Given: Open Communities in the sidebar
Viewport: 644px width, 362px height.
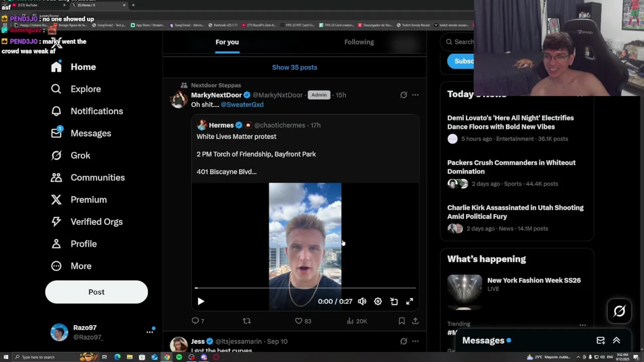Looking at the screenshot, I should (88, 177).
